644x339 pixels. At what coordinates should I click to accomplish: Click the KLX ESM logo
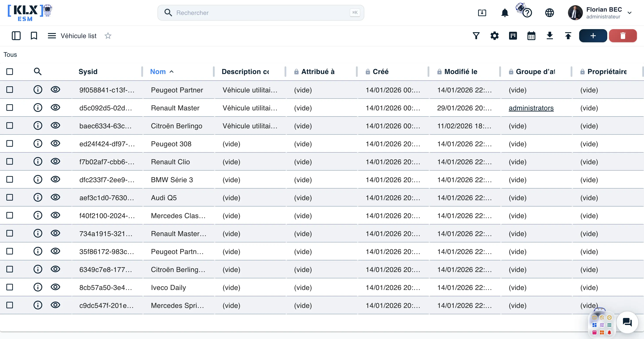(30, 13)
